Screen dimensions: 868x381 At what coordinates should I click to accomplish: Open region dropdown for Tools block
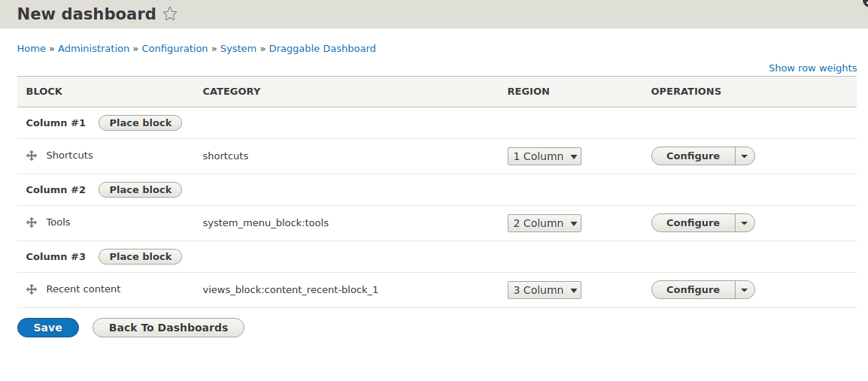point(544,223)
